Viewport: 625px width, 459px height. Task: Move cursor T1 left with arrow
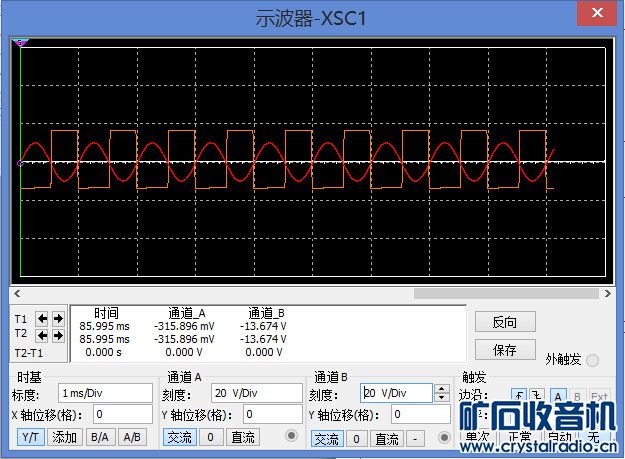coord(42,318)
